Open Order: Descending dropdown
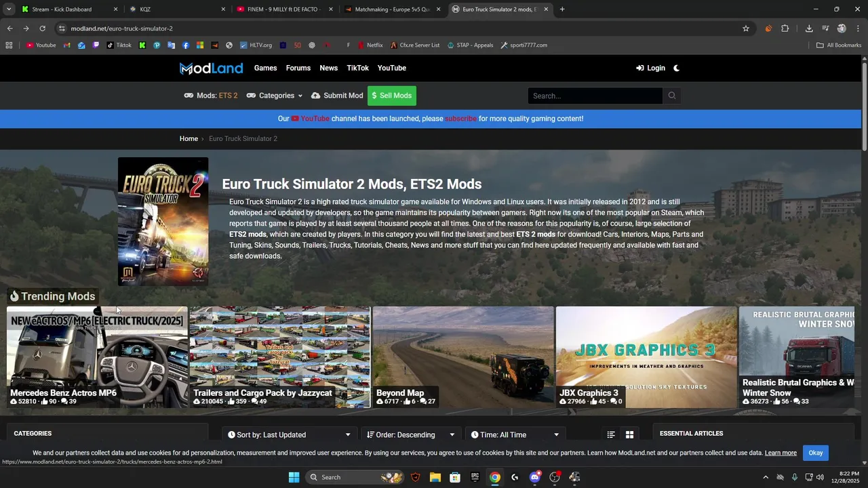 [x=411, y=435]
